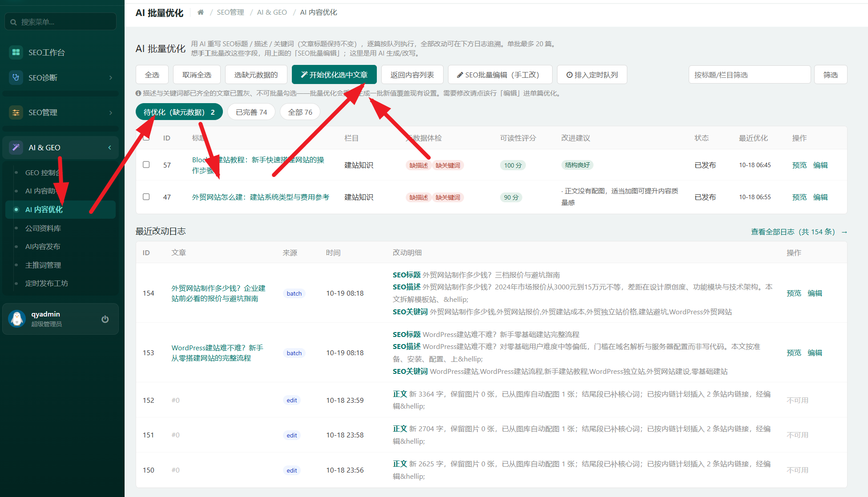Screen dimensions: 868x497
Task: Open 定时发布工坊 menu item
Action: (61, 283)
